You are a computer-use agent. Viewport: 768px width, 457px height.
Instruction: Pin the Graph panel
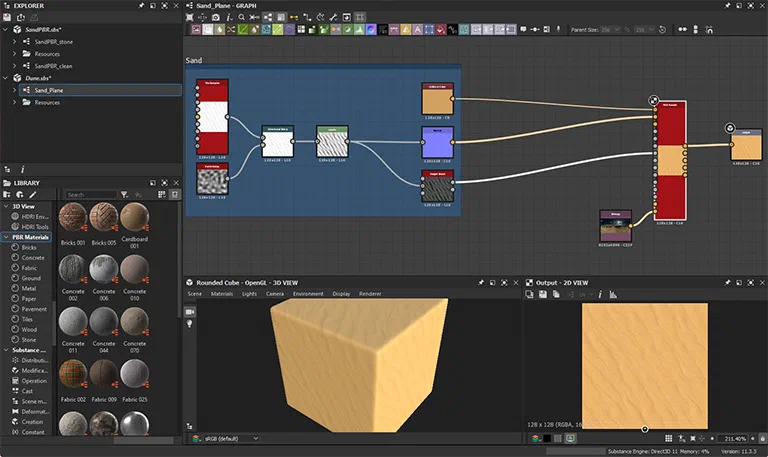pyautogui.click(x=727, y=5)
